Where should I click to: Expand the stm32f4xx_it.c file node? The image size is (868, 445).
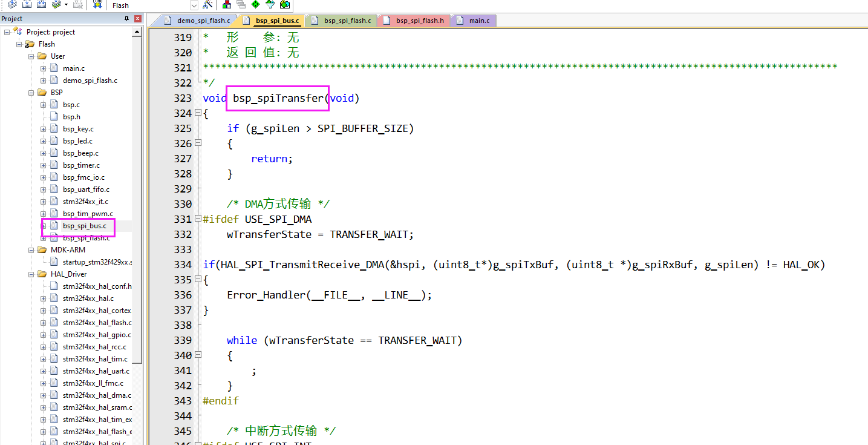coord(44,201)
